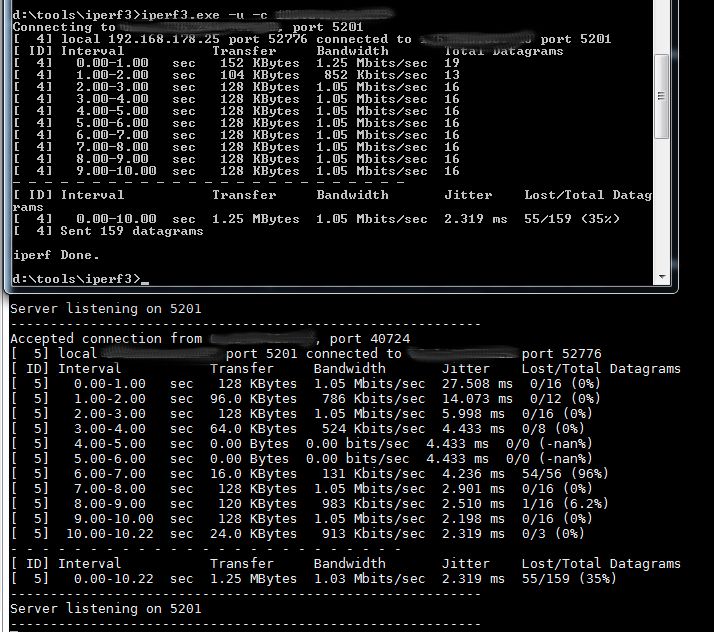Click the loss entry '1/16 (6.2%)'

pyautogui.click(x=565, y=504)
